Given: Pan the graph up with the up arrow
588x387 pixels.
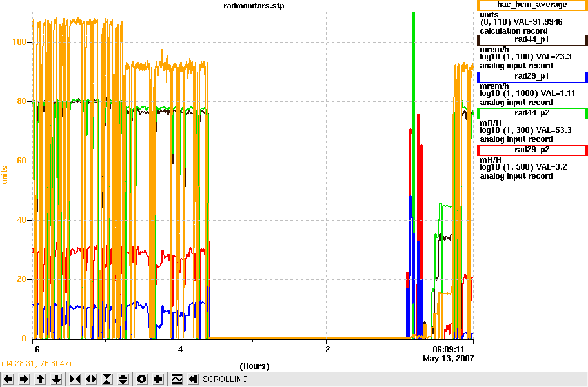Looking at the screenshot, I should (x=40, y=379).
